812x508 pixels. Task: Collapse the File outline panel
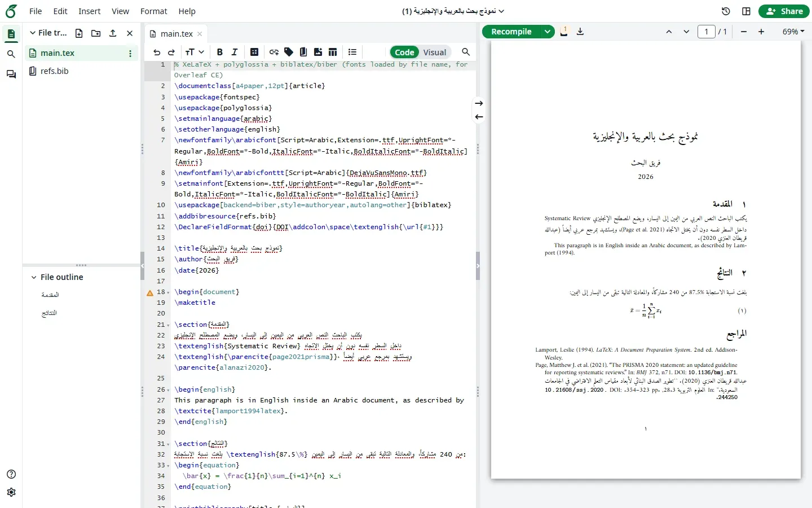tap(34, 277)
